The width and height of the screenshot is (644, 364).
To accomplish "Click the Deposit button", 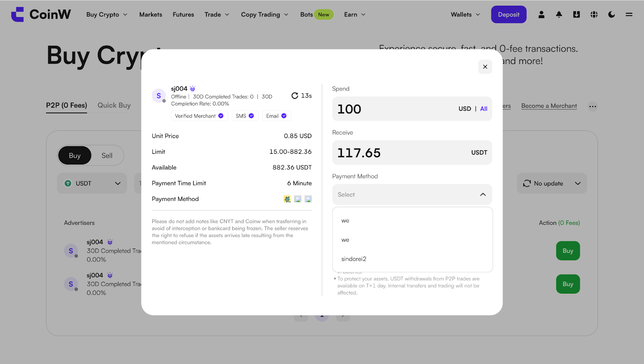I will [509, 14].
